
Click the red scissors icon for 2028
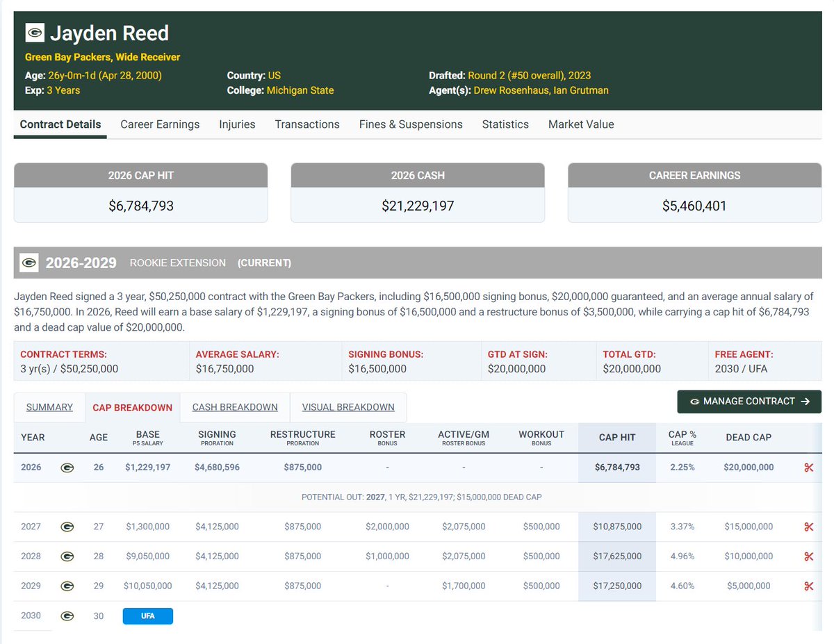(808, 556)
